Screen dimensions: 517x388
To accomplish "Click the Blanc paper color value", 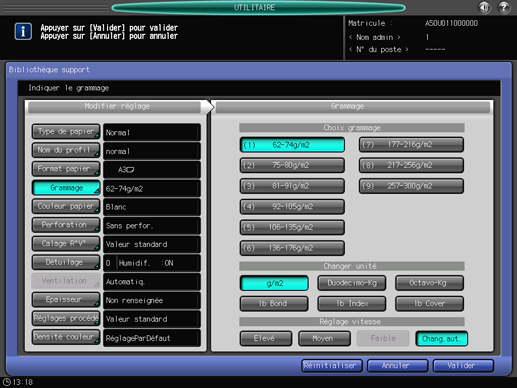I will point(152,207).
